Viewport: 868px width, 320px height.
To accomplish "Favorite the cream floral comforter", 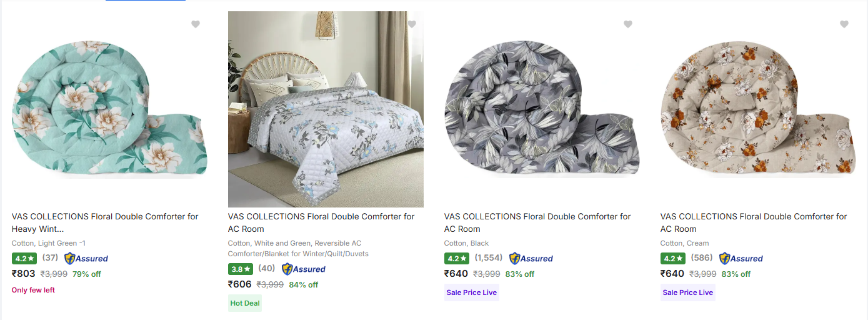I will click(844, 24).
